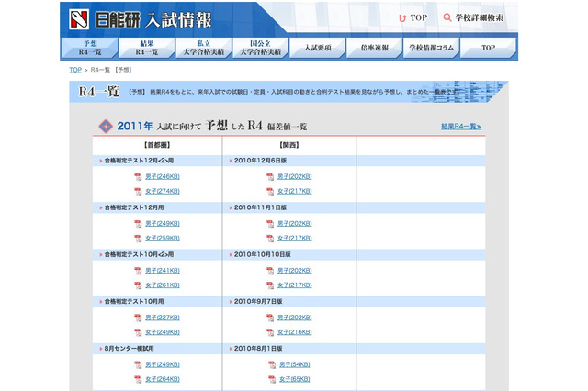This screenshot has width=588, height=391.
Task: Open the 倍率速報 tab
Action: pyautogui.click(x=375, y=48)
